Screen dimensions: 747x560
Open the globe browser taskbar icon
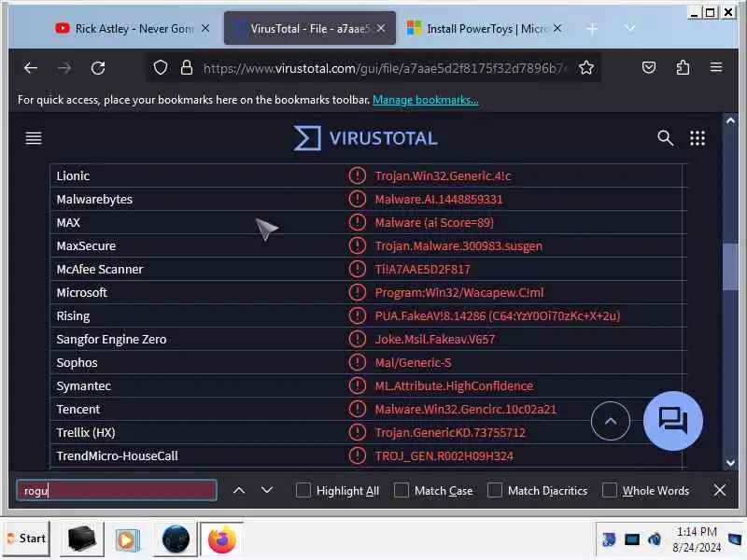[176, 539]
